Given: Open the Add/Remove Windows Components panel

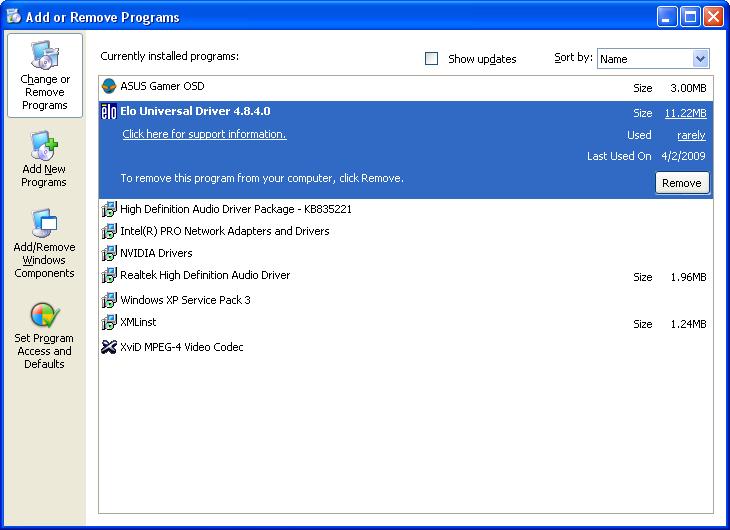Looking at the screenshot, I should coord(44,243).
